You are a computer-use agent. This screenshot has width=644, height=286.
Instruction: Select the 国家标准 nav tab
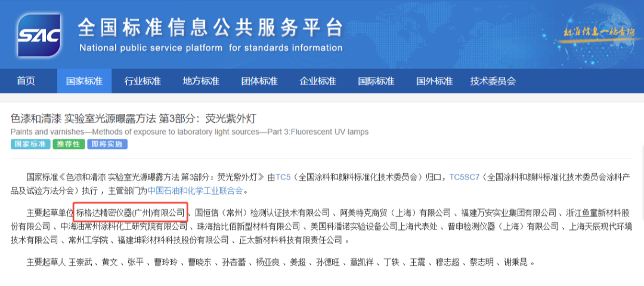coord(84,81)
